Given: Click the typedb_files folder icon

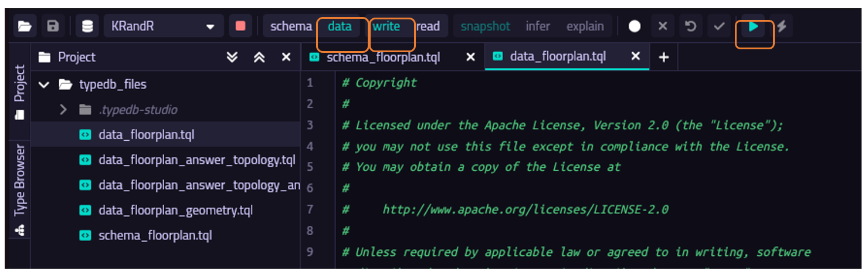Looking at the screenshot, I should click(x=65, y=85).
